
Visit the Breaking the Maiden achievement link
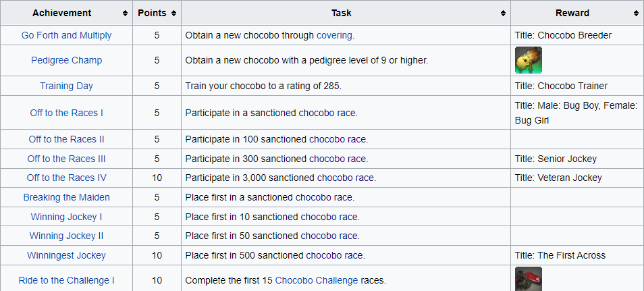click(x=67, y=197)
